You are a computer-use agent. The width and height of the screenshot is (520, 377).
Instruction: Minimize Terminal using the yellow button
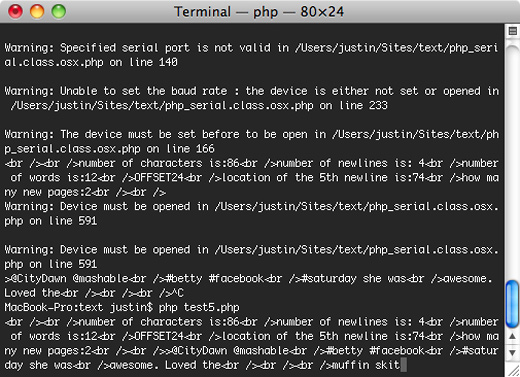(x=37, y=11)
